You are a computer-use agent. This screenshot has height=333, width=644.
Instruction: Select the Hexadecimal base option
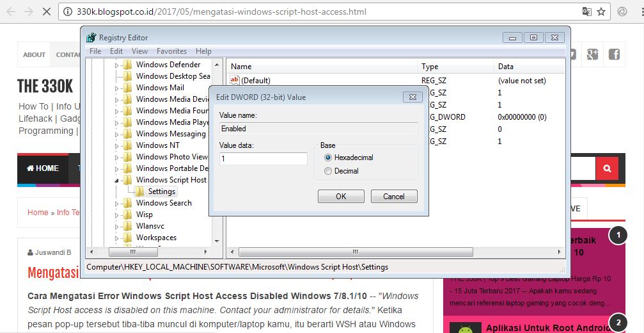click(327, 158)
